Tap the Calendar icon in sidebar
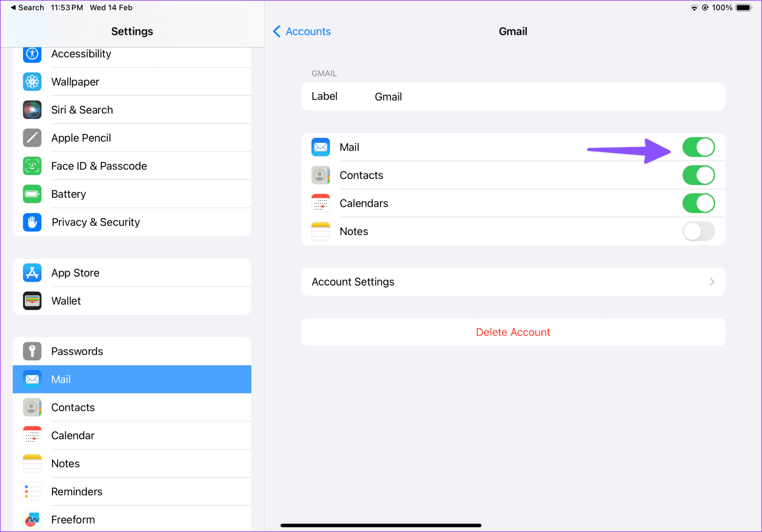The image size is (762, 532). [x=32, y=435]
